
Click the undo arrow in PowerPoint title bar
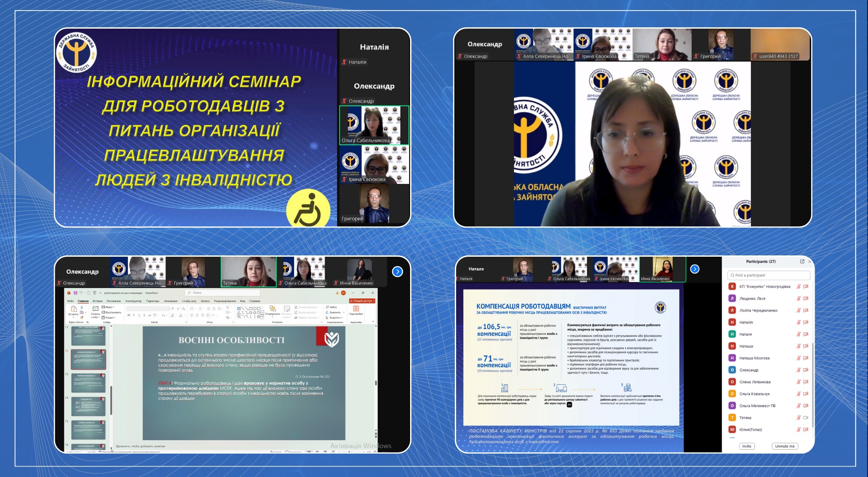pos(81,293)
